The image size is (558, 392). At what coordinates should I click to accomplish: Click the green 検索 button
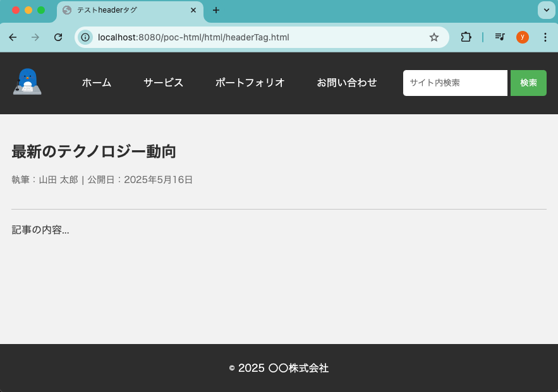pyautogui.click(x=528, y=83)
